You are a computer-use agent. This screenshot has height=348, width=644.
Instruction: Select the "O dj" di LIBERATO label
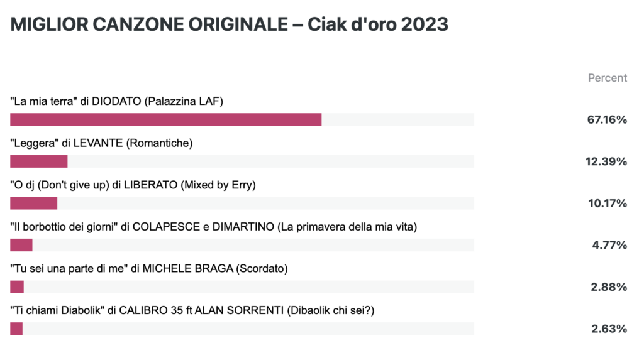[x=133, y=185]
